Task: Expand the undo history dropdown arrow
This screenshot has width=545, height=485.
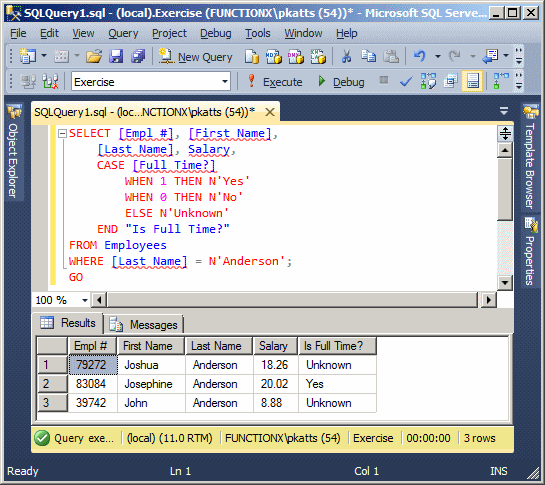Action: [x=438, y=56]
